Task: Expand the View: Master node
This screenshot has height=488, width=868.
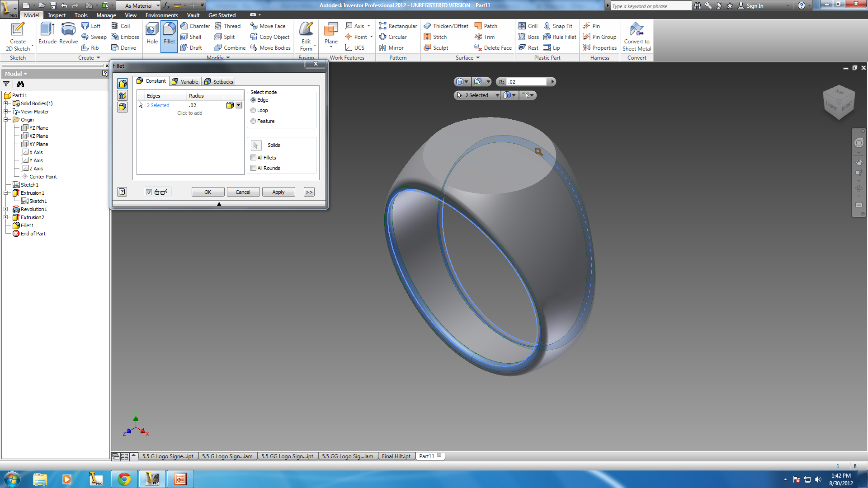Action: tap(5, 112)
